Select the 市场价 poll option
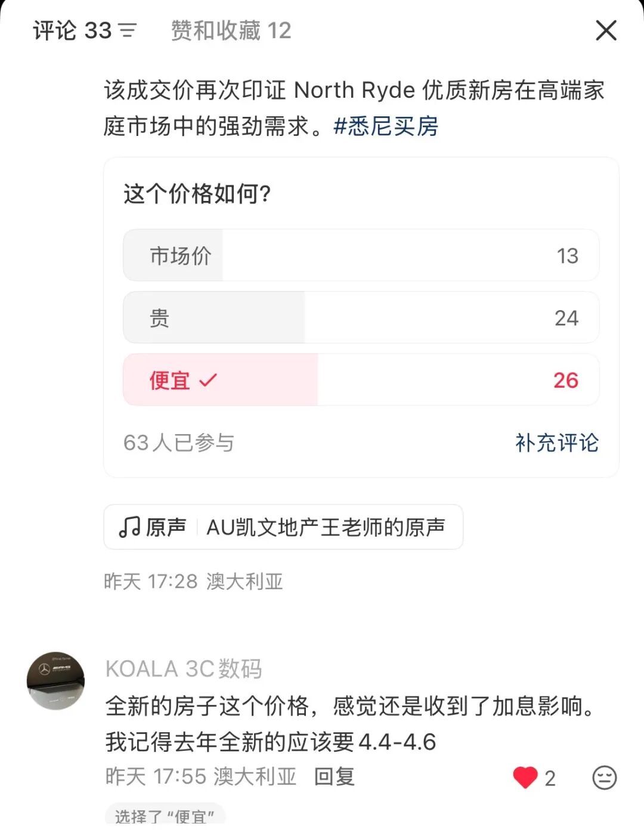This screenshot has width=644, height=836. (x=361, y=255)
